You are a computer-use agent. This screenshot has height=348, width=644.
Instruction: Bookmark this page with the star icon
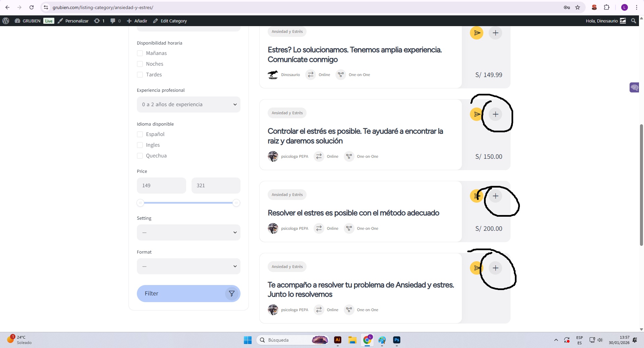point(578,7)
